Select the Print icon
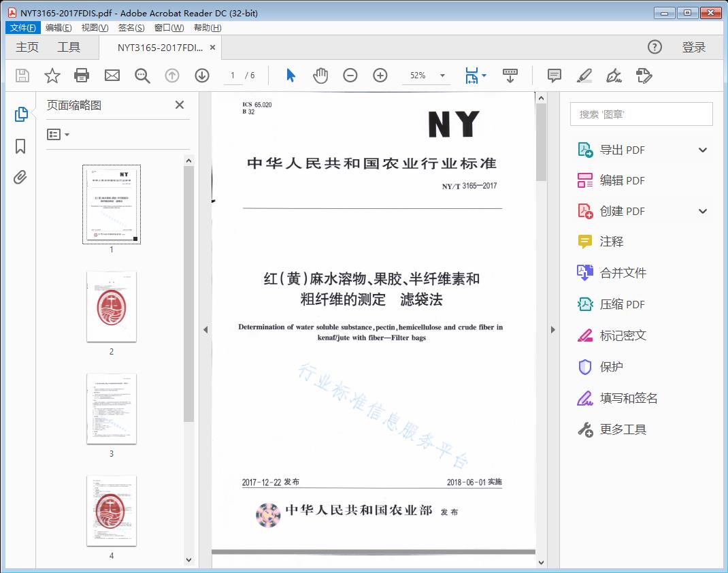The height and width of the screenshot is (573, 728). tap(82, 76)
